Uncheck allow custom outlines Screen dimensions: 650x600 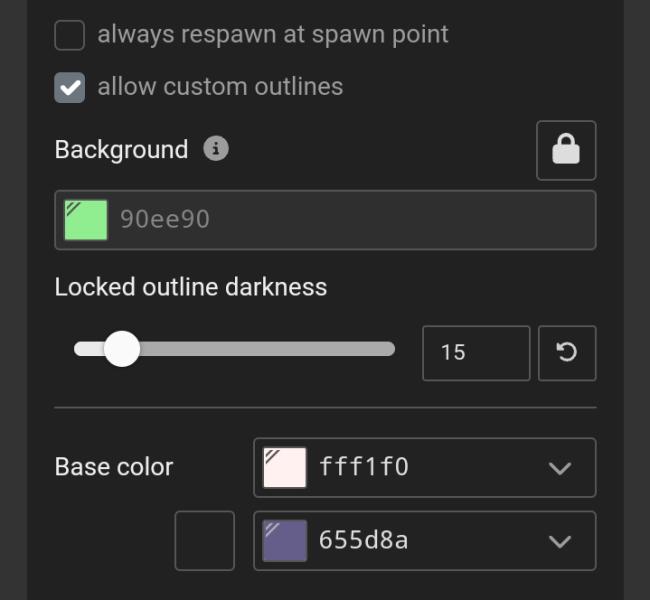pos(69,87)
